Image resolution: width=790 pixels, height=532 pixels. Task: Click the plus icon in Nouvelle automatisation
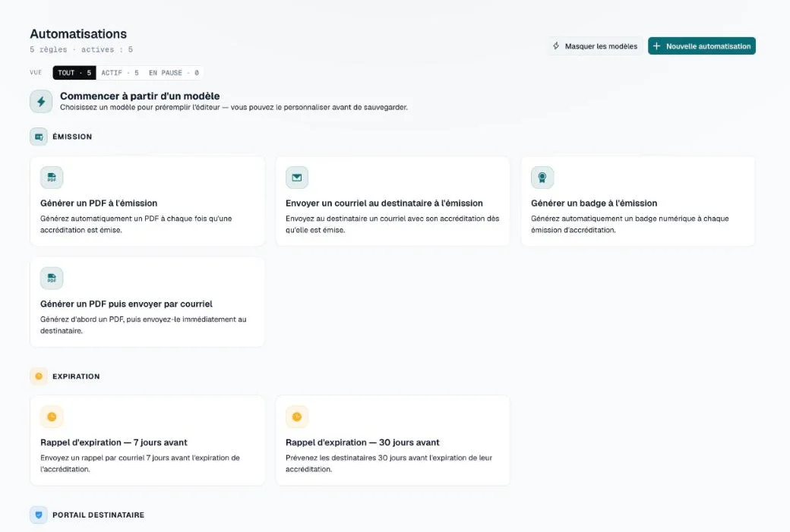656,46
